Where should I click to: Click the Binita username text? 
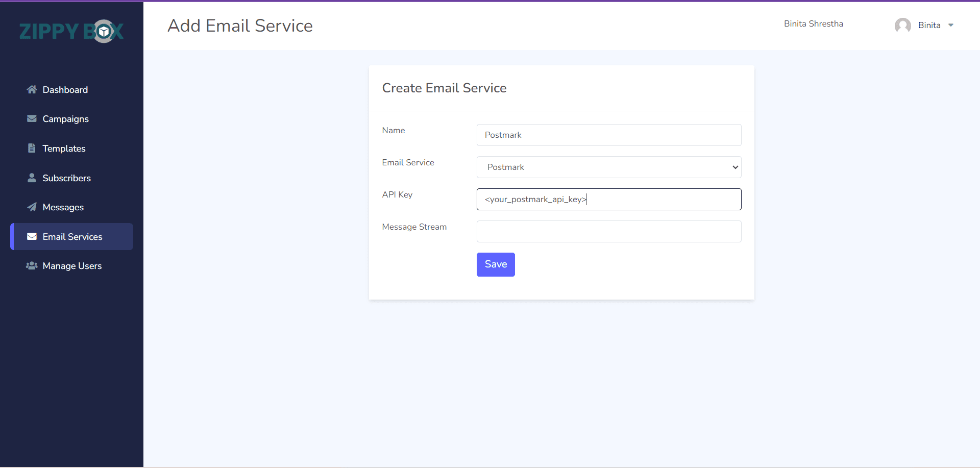point(929,26)
